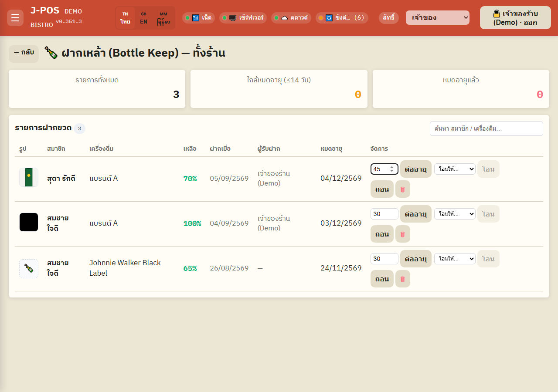The height and width of the screenshot is (392, 558).
Task: Check the เซิร์ฟเวอร์ server status indicator
Action: (243, 18)
